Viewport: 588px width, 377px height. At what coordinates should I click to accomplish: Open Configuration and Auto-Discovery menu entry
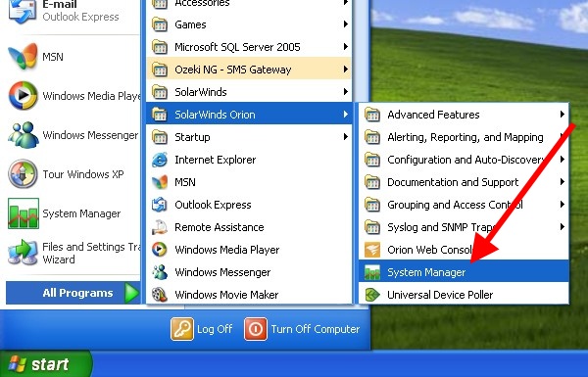coord(464,160)
